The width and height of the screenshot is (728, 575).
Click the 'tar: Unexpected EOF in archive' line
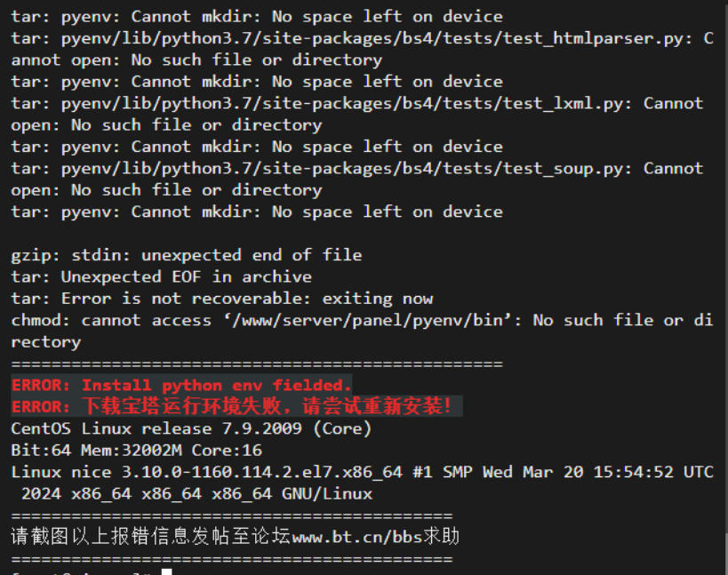click(161, 277)
